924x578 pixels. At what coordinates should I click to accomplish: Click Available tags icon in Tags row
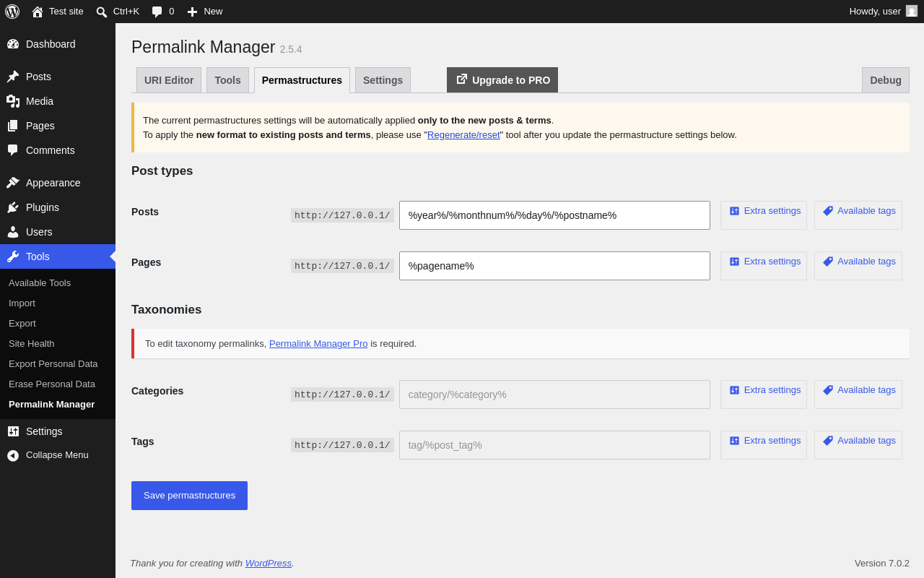point(828,441)
